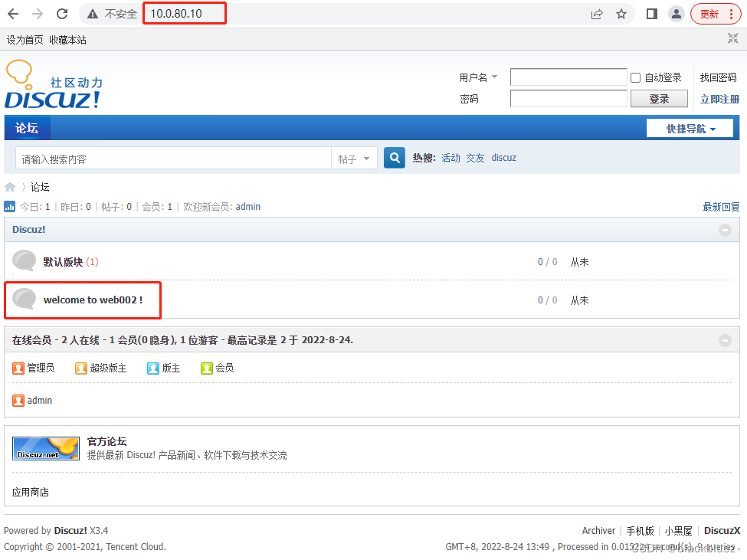Bookmark this page with the star icon
This screenshot has width=747, height=560.
(621, 15)
